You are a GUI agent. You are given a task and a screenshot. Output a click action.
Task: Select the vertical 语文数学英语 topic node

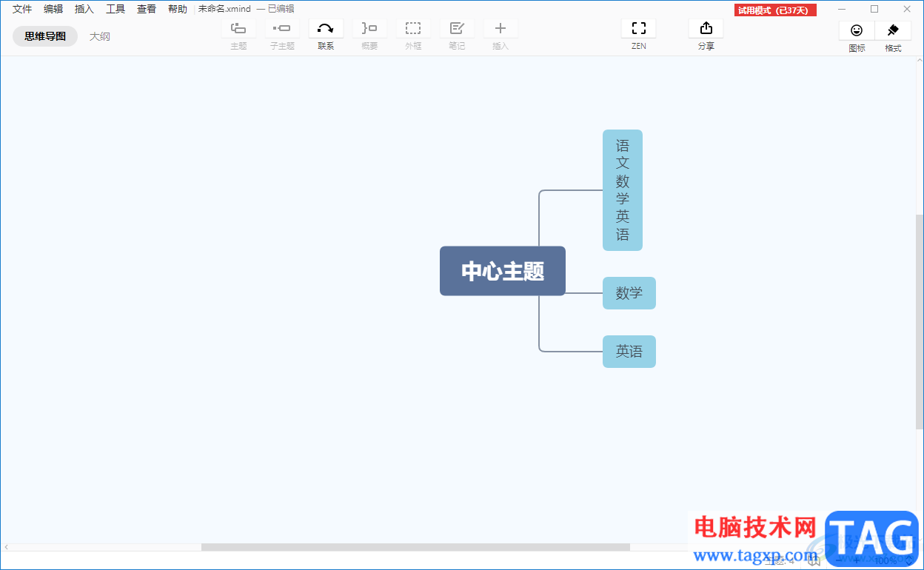pyautogui.click(x=623, y=190)
